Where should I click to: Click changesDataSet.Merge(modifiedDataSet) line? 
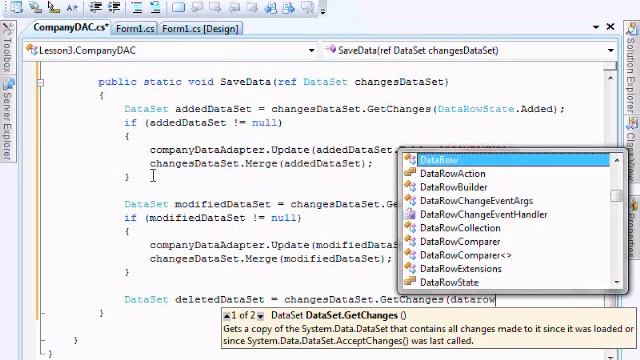tap(271, 259)
